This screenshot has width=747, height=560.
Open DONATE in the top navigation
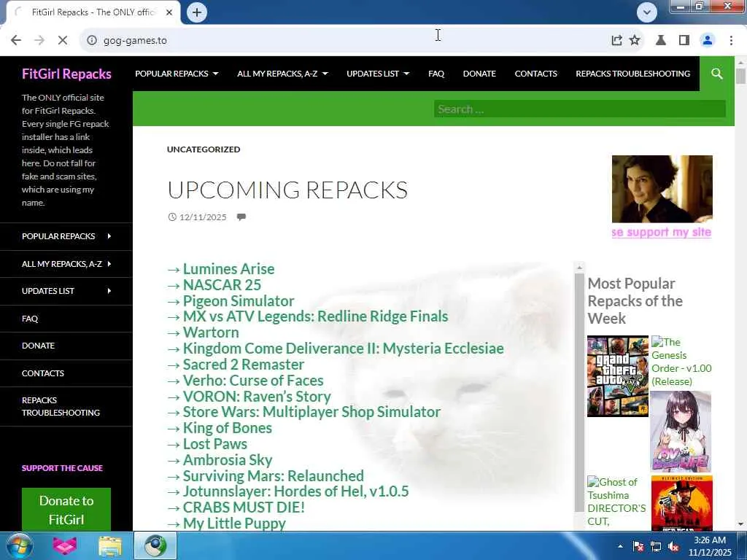(479, 74)
